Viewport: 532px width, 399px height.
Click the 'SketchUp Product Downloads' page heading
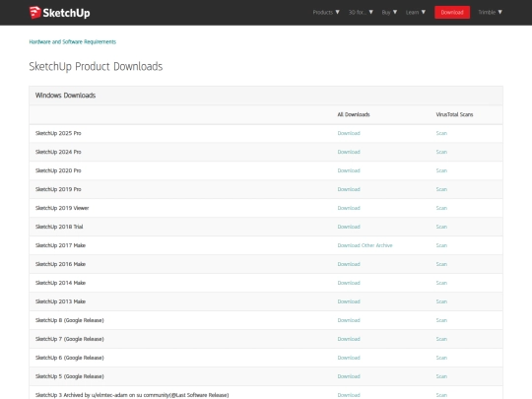[x=96, y=67]
